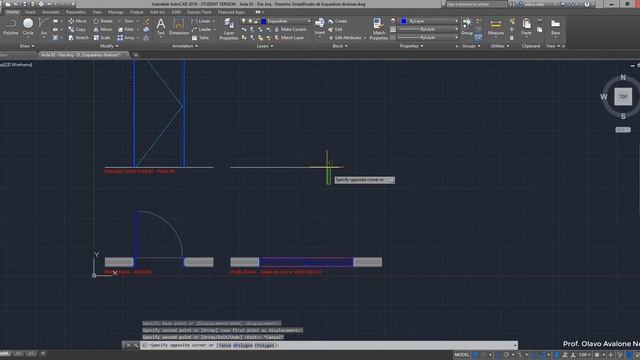Select the Circle tool
This screenshot has height=360, width=640.
pyautogui.click(x=28, y=27)
